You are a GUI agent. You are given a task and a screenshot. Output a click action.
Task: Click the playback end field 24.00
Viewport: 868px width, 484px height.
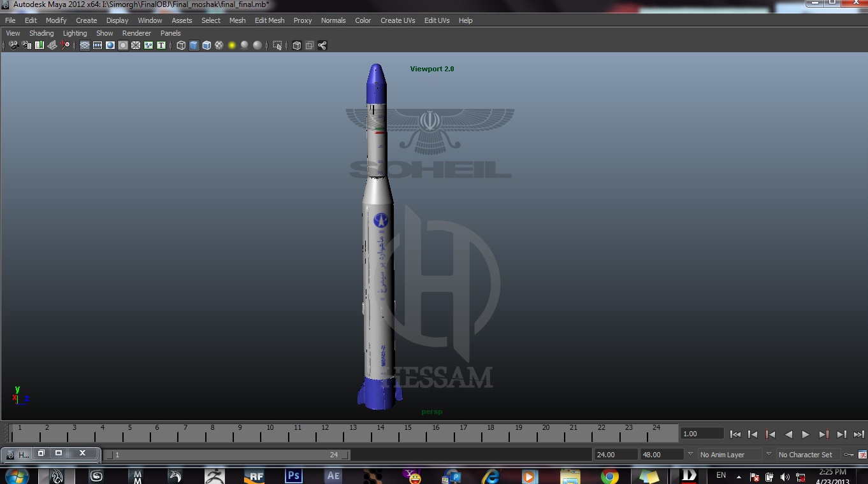click(616, 455)
